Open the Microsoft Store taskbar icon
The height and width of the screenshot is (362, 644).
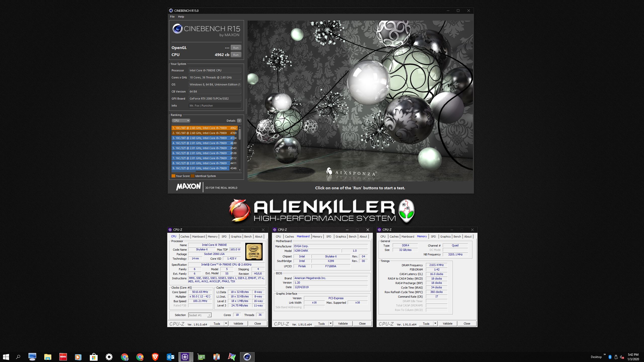[94, 357]
